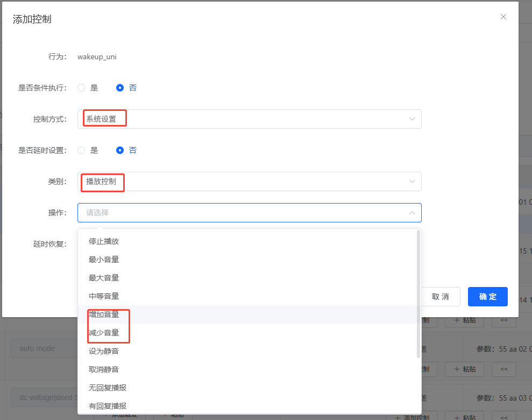Select 否 for 是否条件执行
The width and height of the screenshot is (532, 420).
click(120, 88)
